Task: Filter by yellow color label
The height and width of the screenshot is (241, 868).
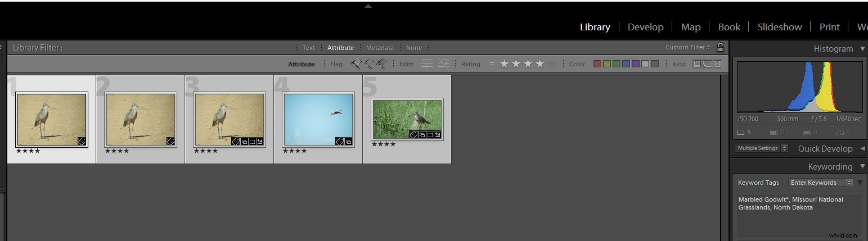Action: 607,64
